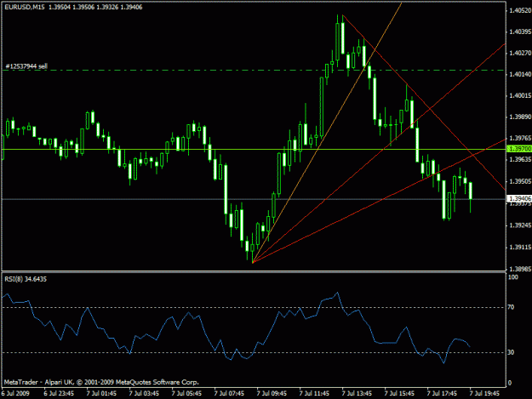This screenshot has width=532, height=399.
Task: Click the 7 Jul 07:45 time label
Action: coord(229,393)
